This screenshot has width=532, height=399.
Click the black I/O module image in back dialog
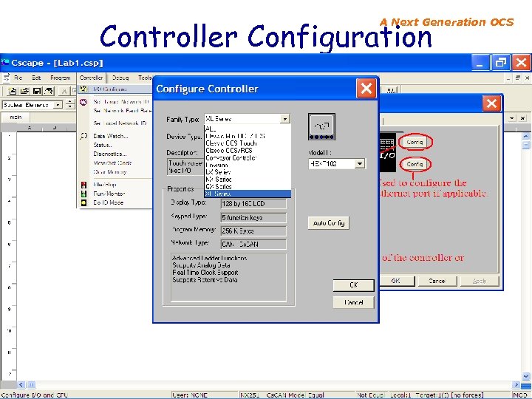coord(387,152)
